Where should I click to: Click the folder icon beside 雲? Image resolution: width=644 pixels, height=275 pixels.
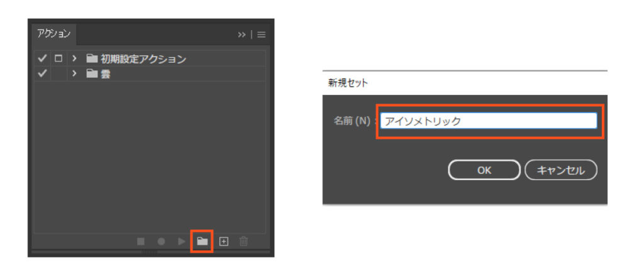92,74
